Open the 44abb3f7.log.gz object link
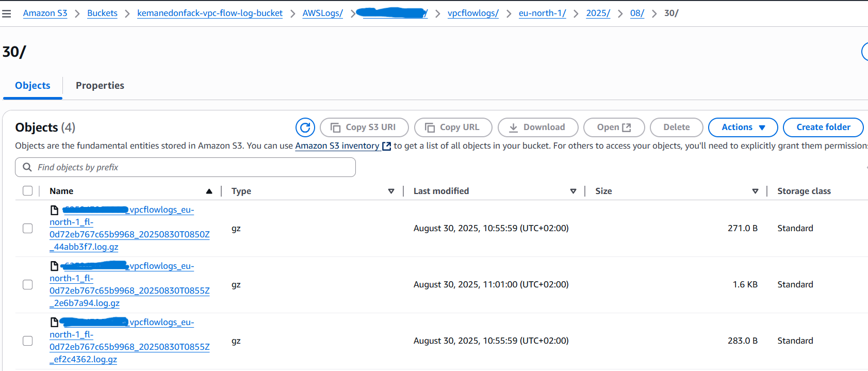Viewport: 868px width, 371px height. [x=129, y=228]
